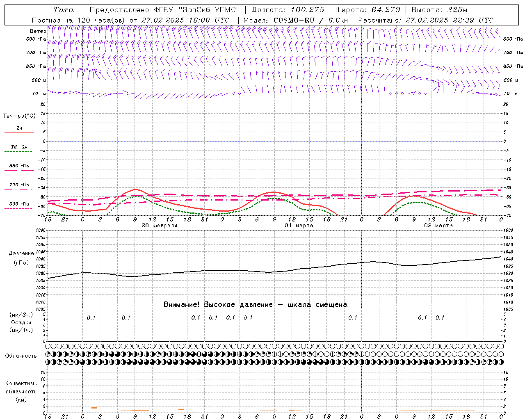Click the "700 гПа" dash-dot temperature legend entry
The height and width of the screenshot is (420, 525).
point(19,185)
